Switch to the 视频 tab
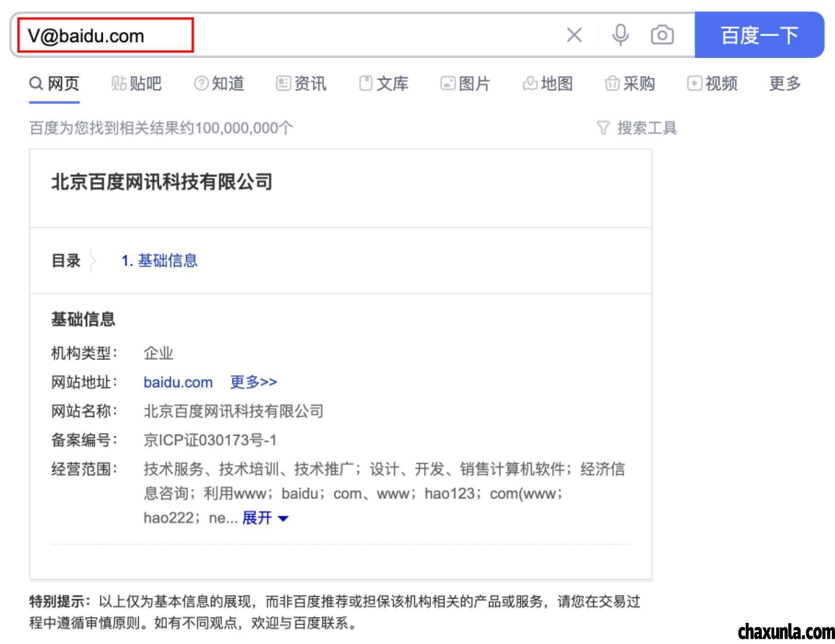Screen dimensions: 835x644 [713, 83]
